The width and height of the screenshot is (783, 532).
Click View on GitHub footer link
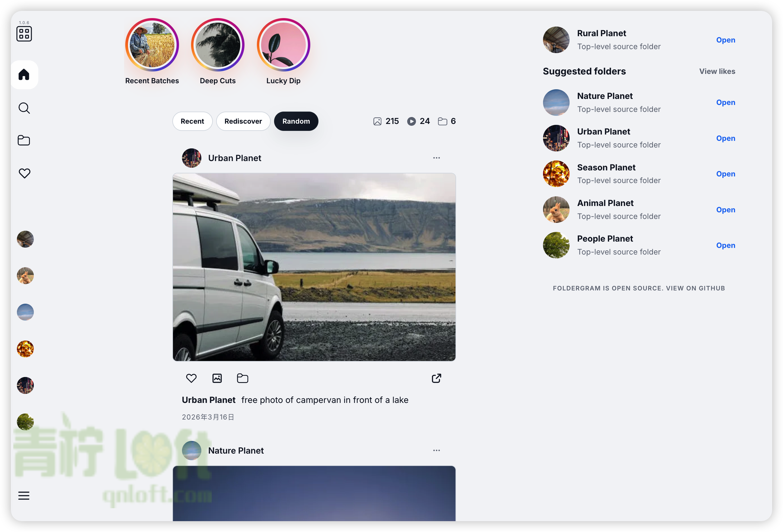(x=695, y=288)
